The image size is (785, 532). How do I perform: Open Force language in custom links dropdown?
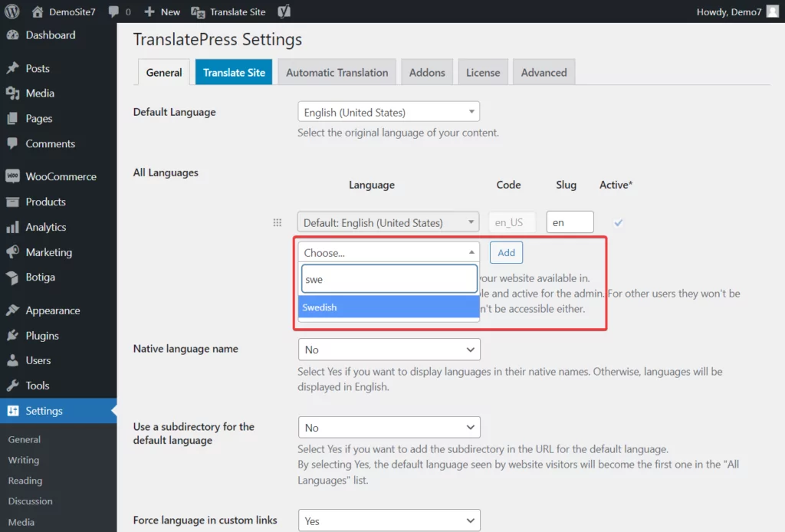click(389, 521)
